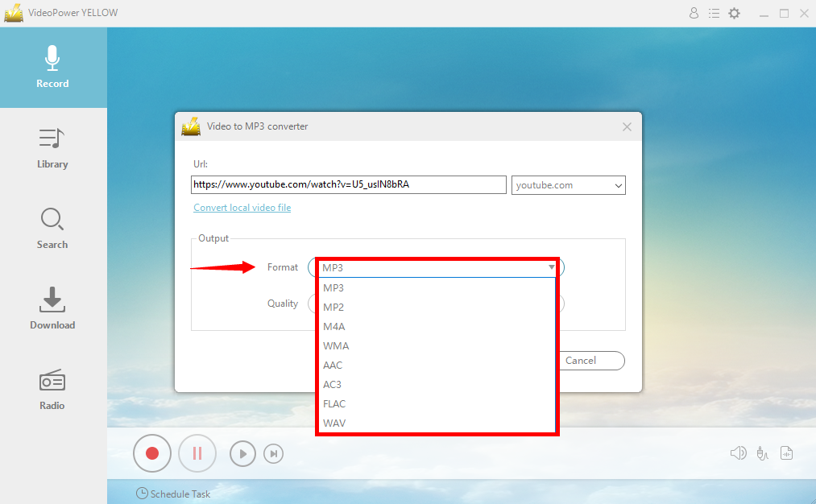Choose FLAC output format
The width and height of the screenshot is (816, 504).
click(334, 403)
